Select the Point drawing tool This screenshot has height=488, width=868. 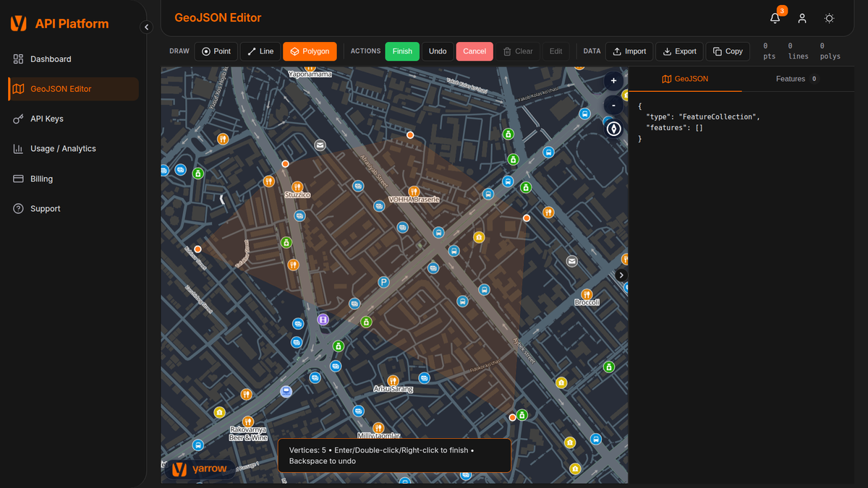coord(216,51)
